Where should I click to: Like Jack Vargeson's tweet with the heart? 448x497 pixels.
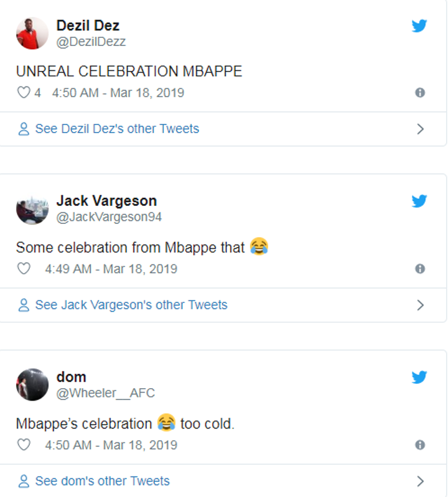24,269
